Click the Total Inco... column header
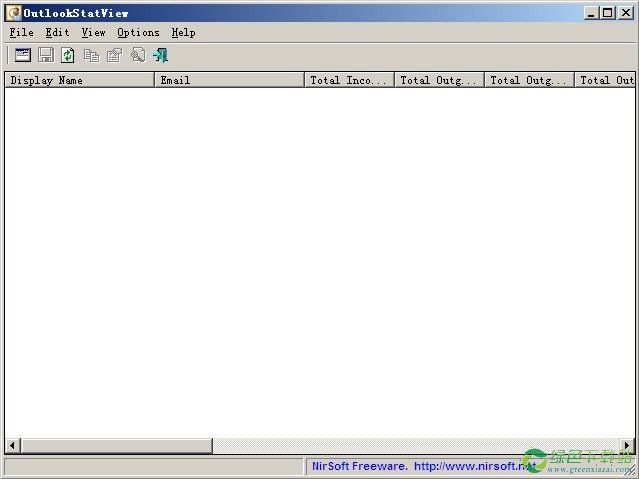This screenshot has width=639, height=479. click(x=349, y=80)
